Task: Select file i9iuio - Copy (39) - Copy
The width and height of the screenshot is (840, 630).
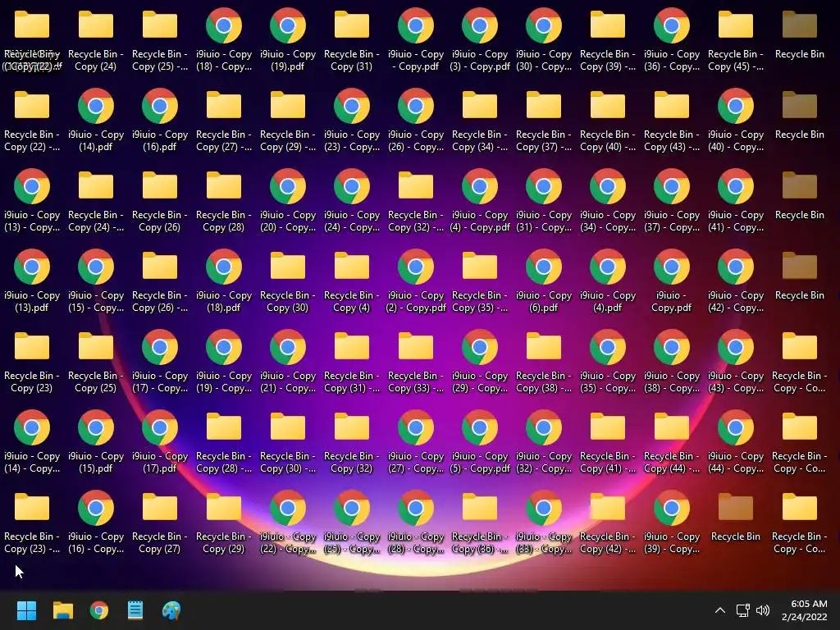Action: (672, 523)
